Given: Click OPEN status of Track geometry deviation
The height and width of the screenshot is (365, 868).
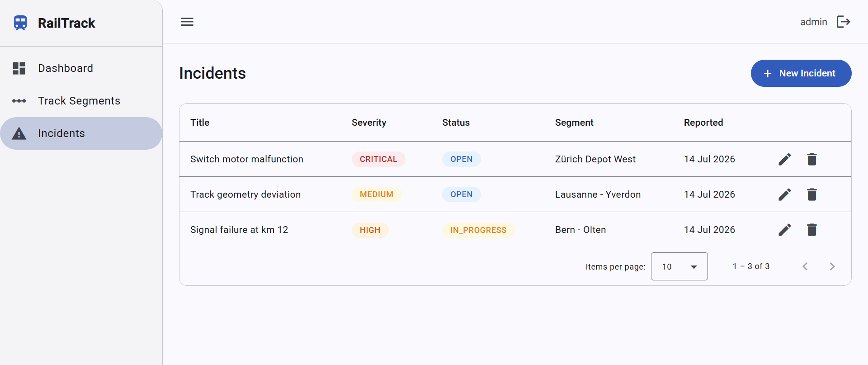Looking at the screenshot, I should pyautogui.click(x=461, y=194).
